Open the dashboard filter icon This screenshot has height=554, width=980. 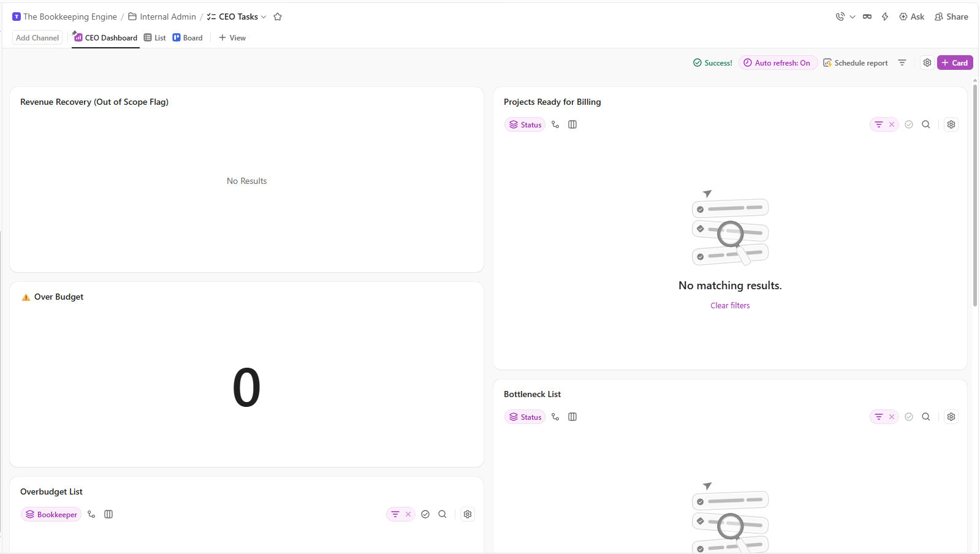coord(902,63)
